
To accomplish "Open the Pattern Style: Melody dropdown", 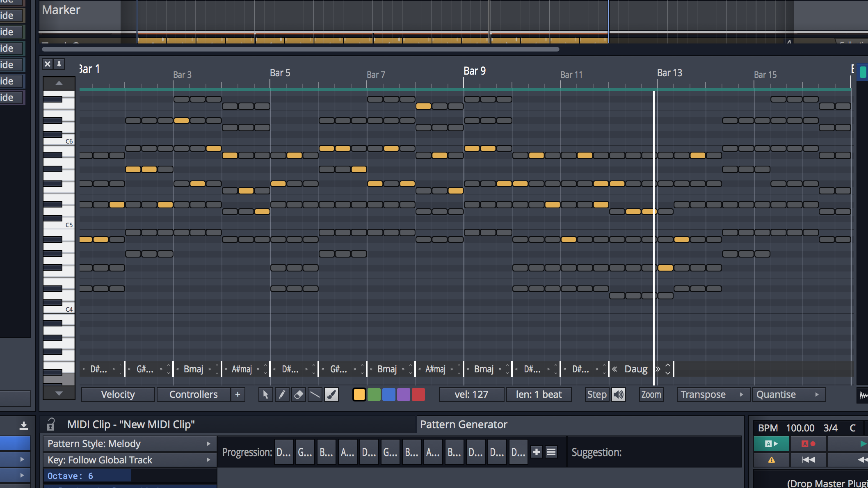I will pyautogui.click(x=130, y=444).
